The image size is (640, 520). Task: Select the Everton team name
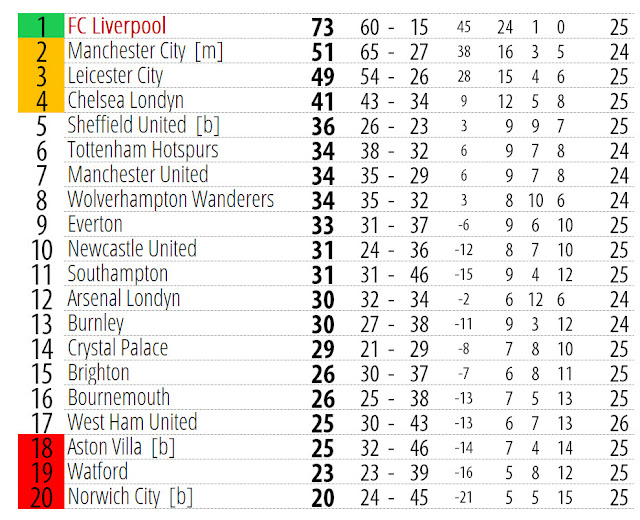point(95,225)
